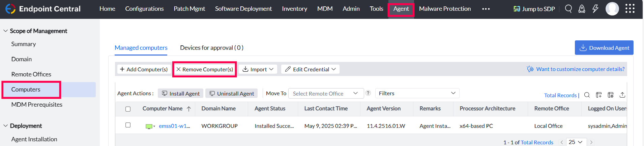
Task: Click the three-dots more modules menu
Action: (486, 9)
